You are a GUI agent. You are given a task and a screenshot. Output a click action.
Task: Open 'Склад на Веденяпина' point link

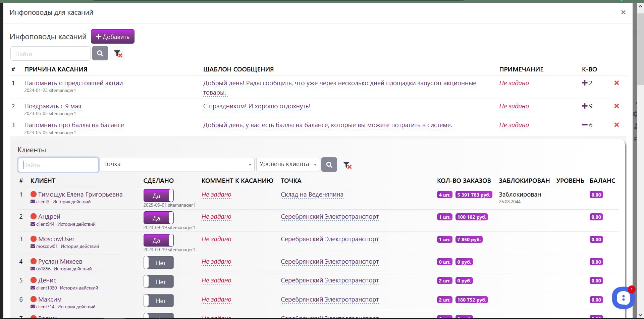point(312,195)
